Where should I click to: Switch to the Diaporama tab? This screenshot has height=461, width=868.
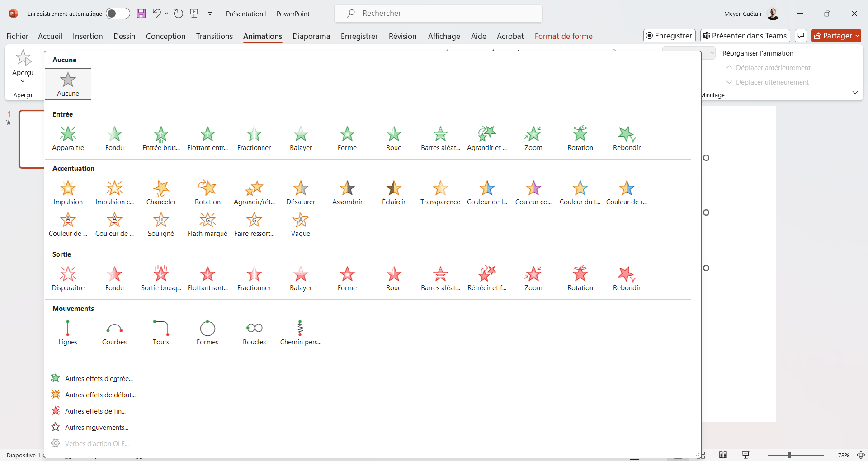311,36
